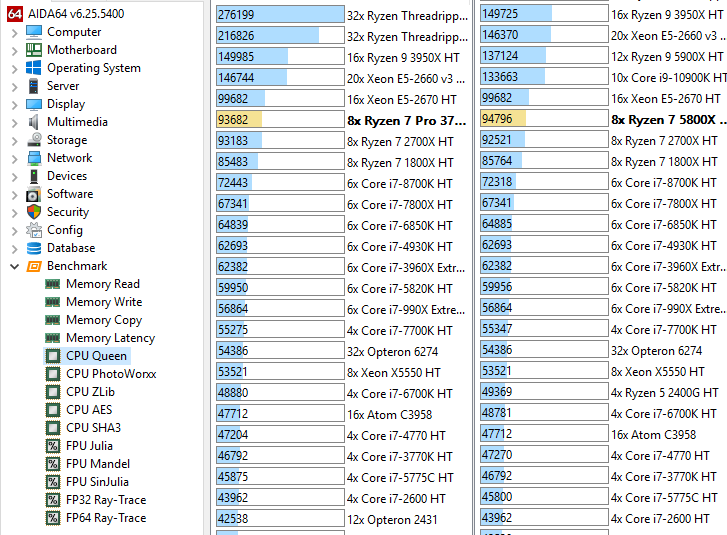The image size is (727, 535).
Task: Select the Server tower icon
Action: click(34, 86)
